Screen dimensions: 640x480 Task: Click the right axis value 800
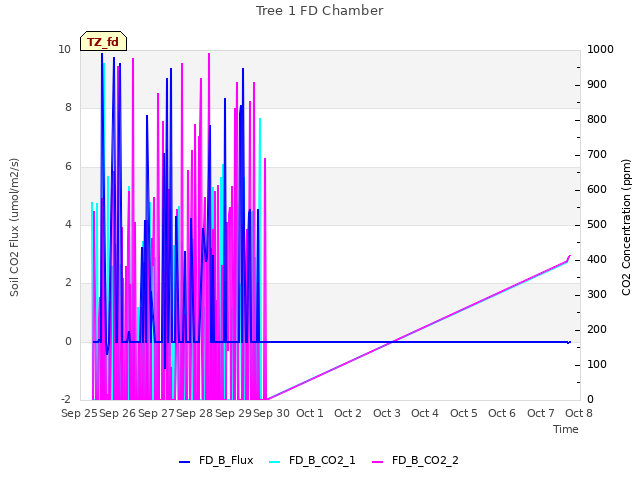click(597, 120)
